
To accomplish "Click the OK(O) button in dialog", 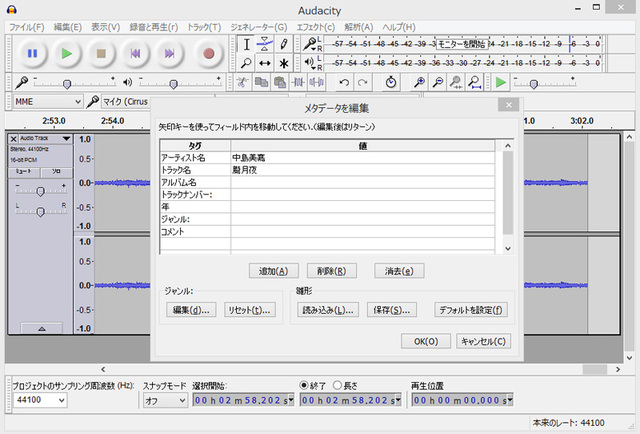I will coord(426,341).
